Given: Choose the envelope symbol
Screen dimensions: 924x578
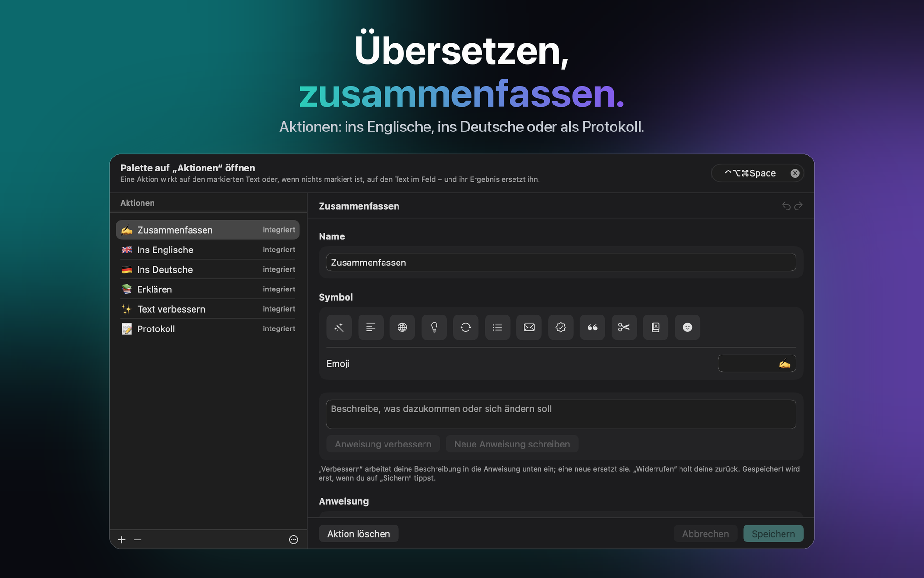Looking at the screenshot, I should pos(529,328).
